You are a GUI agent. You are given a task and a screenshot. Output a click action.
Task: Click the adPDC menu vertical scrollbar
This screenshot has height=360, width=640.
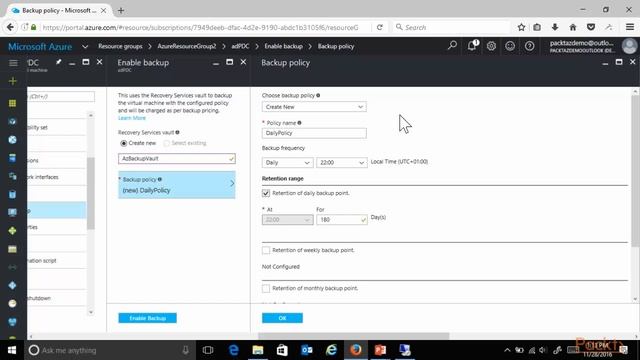[x=91, y=194]
